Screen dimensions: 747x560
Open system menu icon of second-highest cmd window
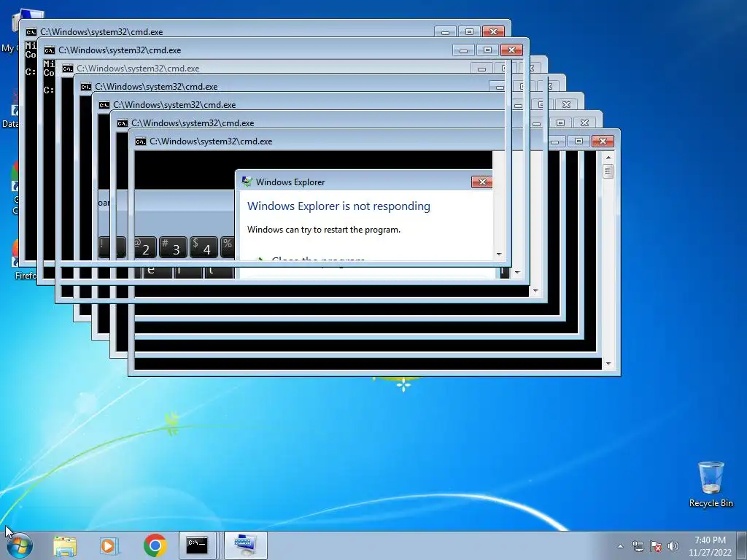click(x=49, y=50)
